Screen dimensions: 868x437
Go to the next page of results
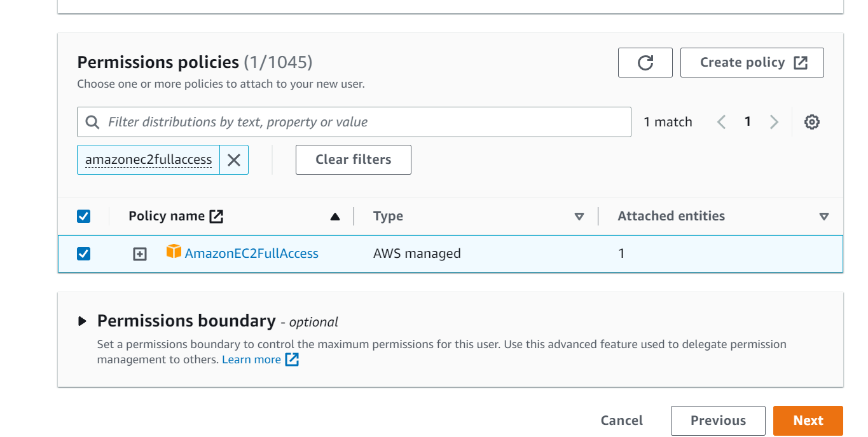pyautogui.click(x=774, y=122)
